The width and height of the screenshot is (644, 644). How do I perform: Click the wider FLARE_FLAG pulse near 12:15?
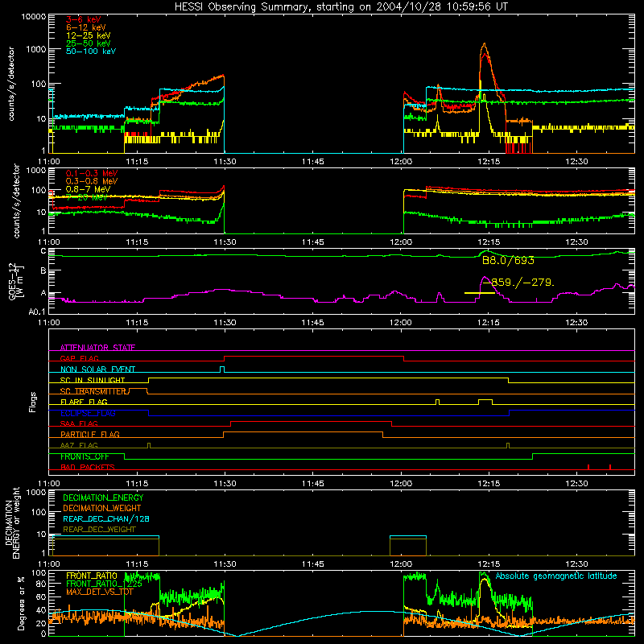point(485,402)
